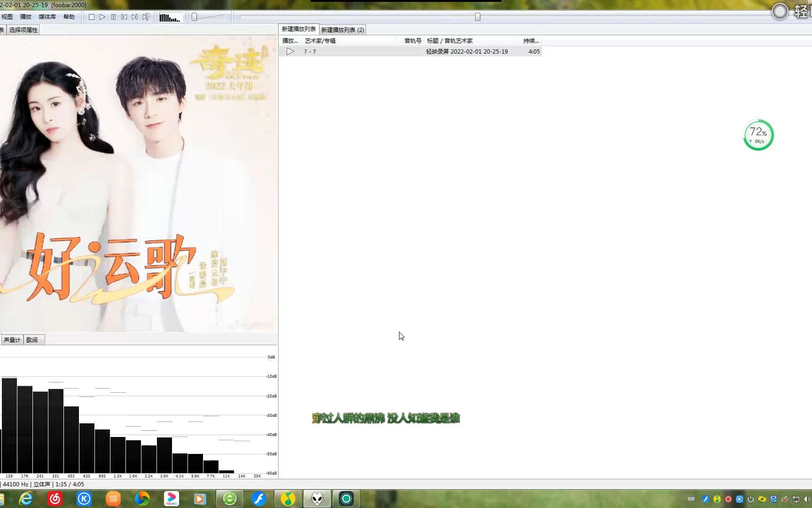Sort by the 播放... column header
Screen dimensions: 812x508
tap(290, 41)
